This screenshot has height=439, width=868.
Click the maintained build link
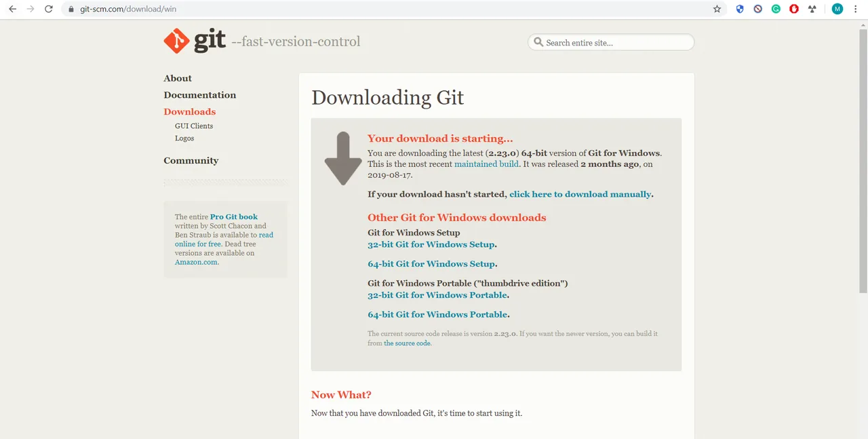coord(486,164)
